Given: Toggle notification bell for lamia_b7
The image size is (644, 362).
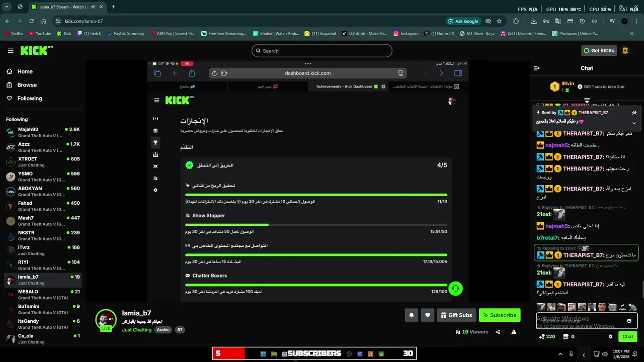Looking at the screenshot, I should click(x=411, y=315).
